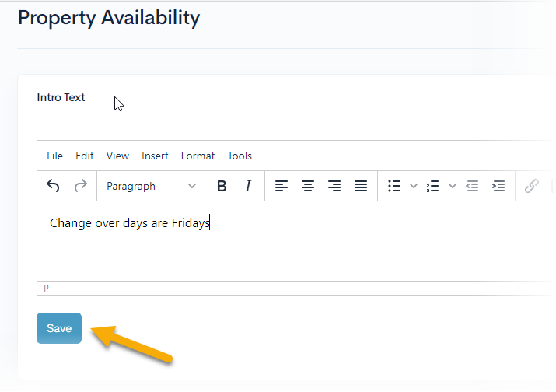Expand the bullet list style chevron

pos(414,186)
